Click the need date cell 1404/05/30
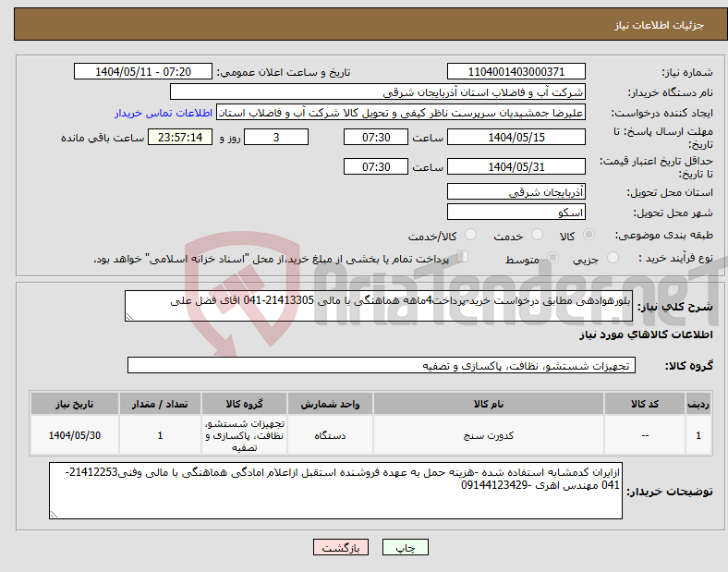 (x=74, y=435)
